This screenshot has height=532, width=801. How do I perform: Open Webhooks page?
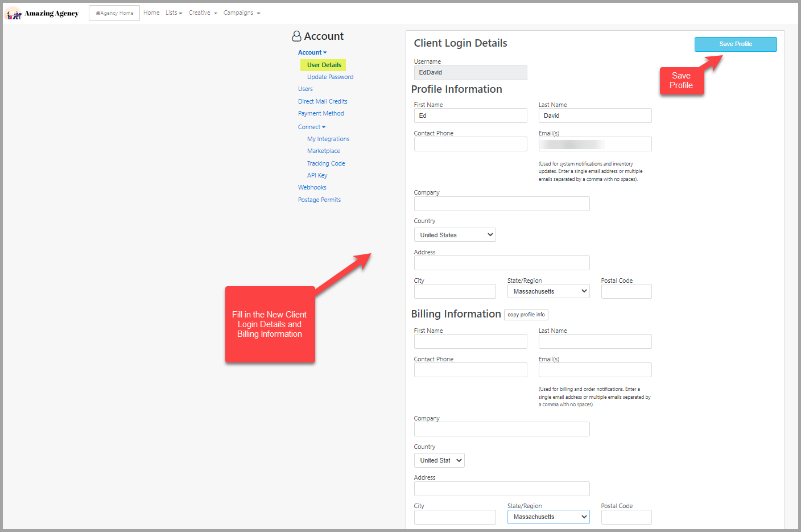click(312, 187)
